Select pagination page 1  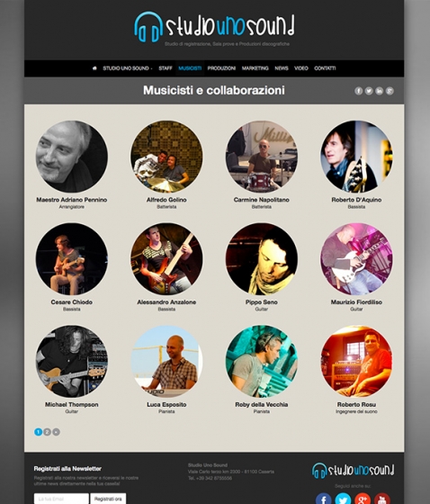[x=38, y=432]
